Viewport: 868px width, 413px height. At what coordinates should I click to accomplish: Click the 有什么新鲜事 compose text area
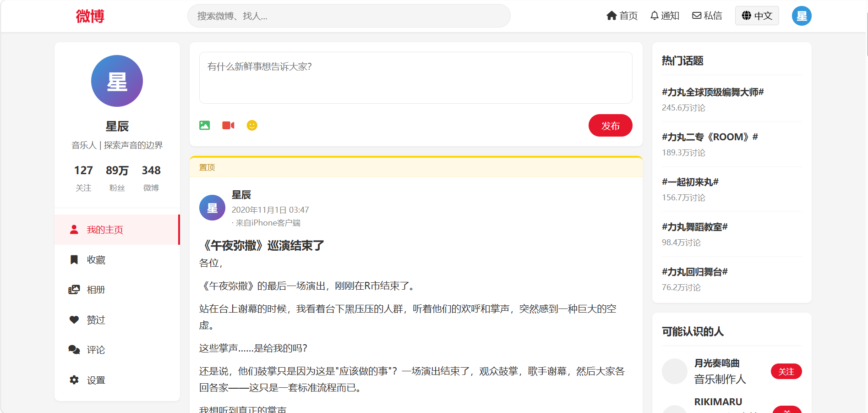click(415, 78)
